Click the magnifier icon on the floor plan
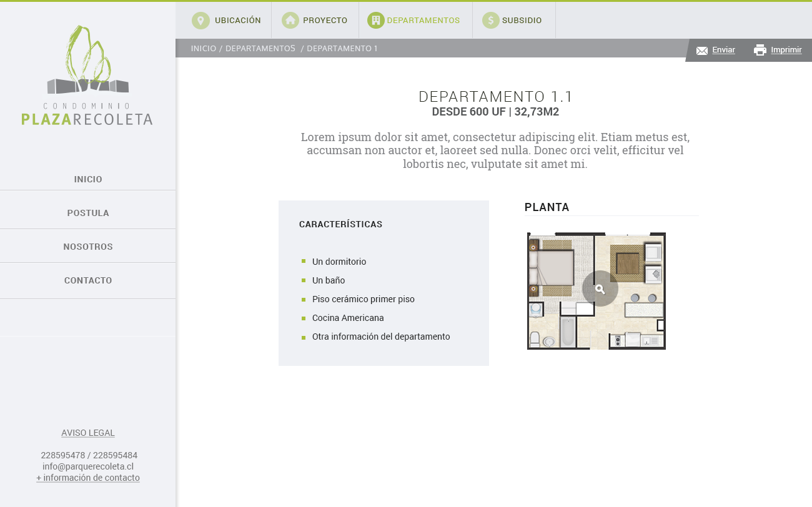This screenshot has width=812, height=507. [x=600, y=288]
